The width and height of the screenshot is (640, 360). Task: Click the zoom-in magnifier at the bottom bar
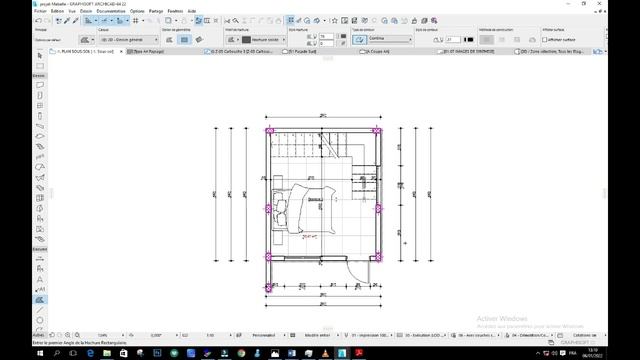68,335
